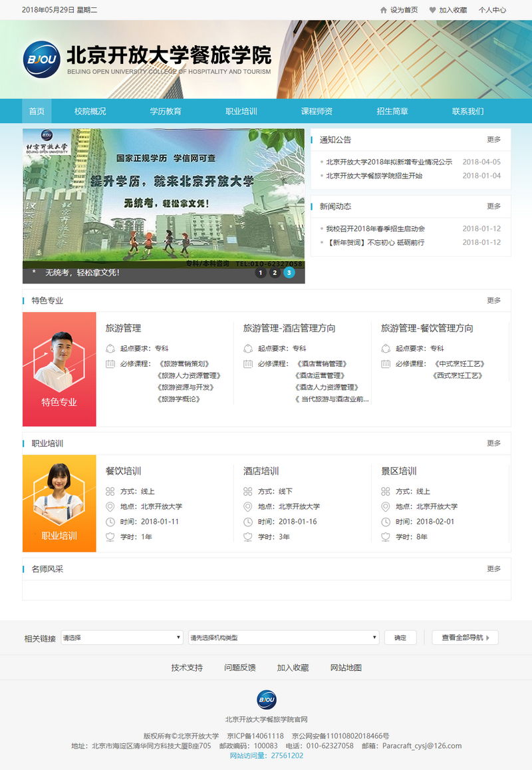Open the 学历教育 navigation menu item
The width and height of the screenshot is (532, 770).
click(166, 111)
